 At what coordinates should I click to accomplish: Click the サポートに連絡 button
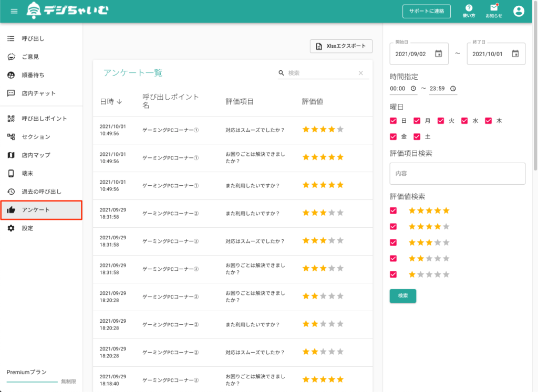coord(427,11)
